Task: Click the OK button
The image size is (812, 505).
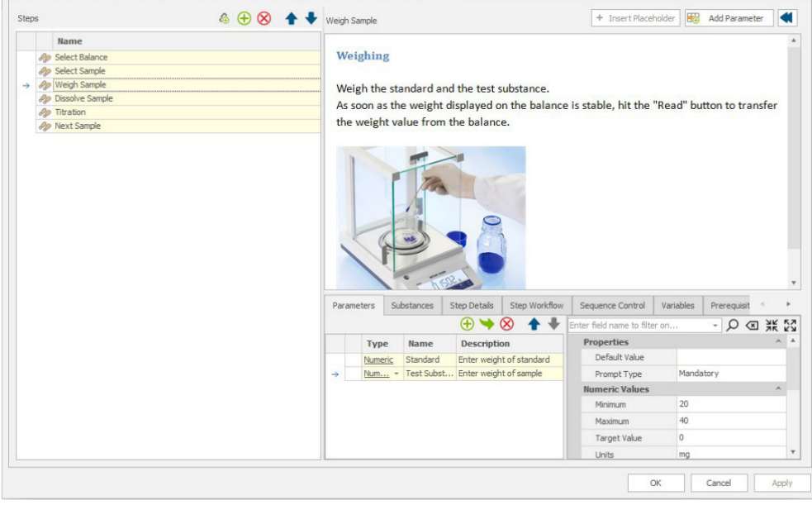Action: [x=655, y=484]
